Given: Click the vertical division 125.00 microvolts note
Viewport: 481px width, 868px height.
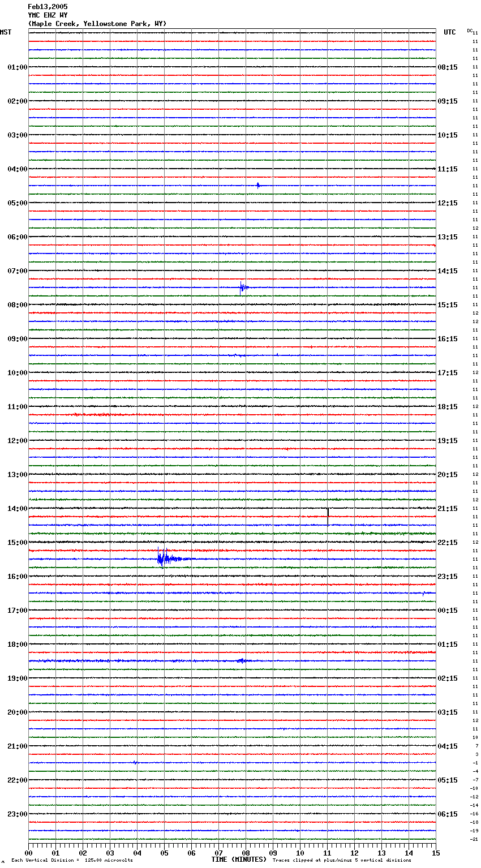Looking at the screenshot, I should (x=72, y=861).
